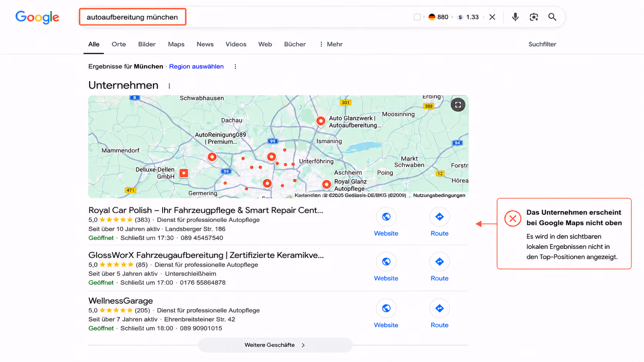Click the Poing label on the map
Viewport: 644px width, 362px height.
[x=385, y=173]
